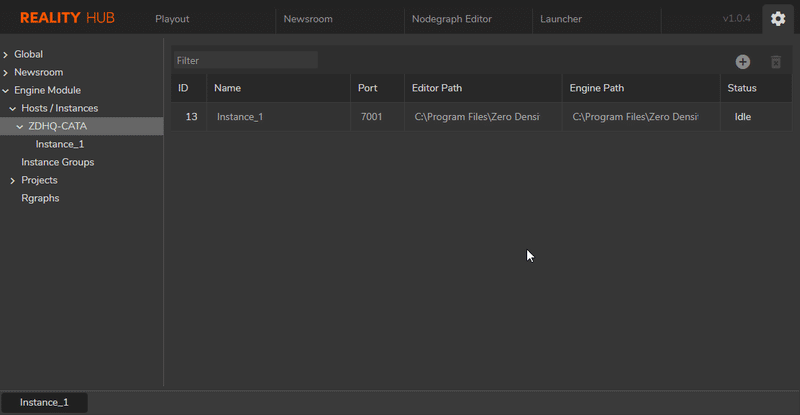Viewport: 800px width, 415px height.
Task: Select Instance_1 in the sidebar tree
Action: [60, 144]
